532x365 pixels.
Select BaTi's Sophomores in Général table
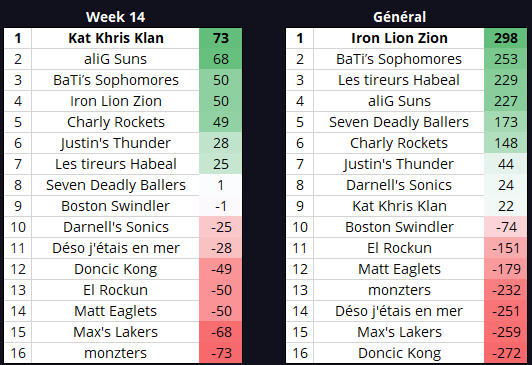point(399,59)
